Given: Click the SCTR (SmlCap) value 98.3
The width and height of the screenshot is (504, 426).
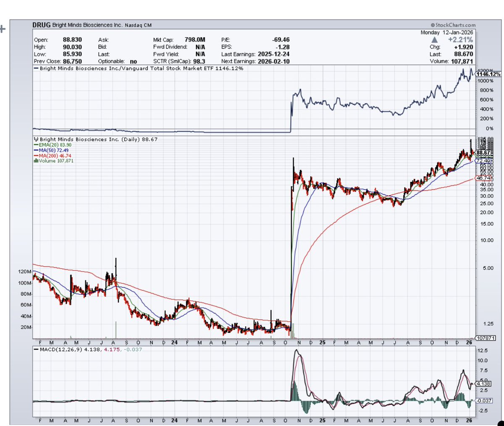Looking at the screenshot, I should click(199, 61).
